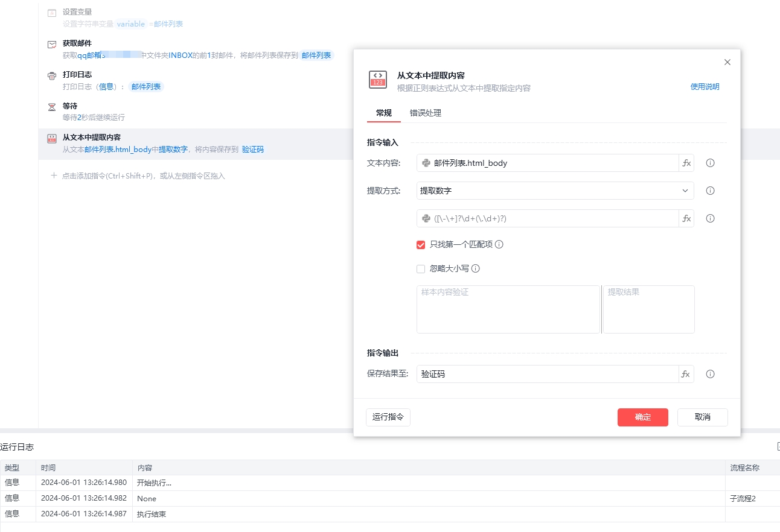Switch to the 常规 tab
The image size is (780, 532).
(384, 113)
